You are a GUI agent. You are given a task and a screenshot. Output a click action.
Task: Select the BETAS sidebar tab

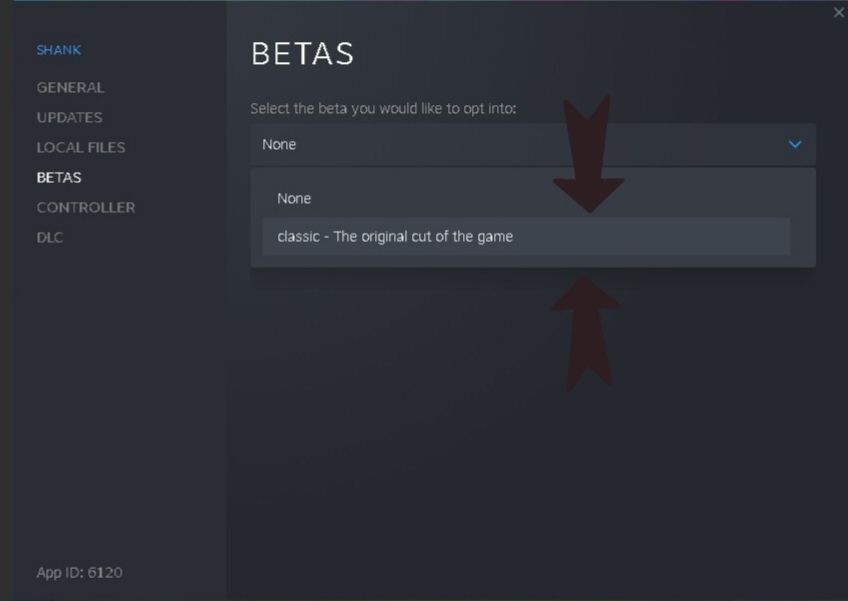[x=59, y=177]
